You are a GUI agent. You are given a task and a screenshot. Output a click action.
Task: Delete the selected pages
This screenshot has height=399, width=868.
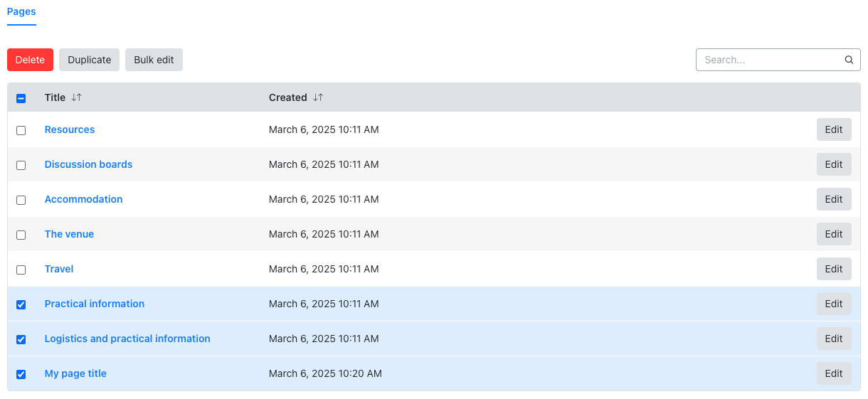30,60
